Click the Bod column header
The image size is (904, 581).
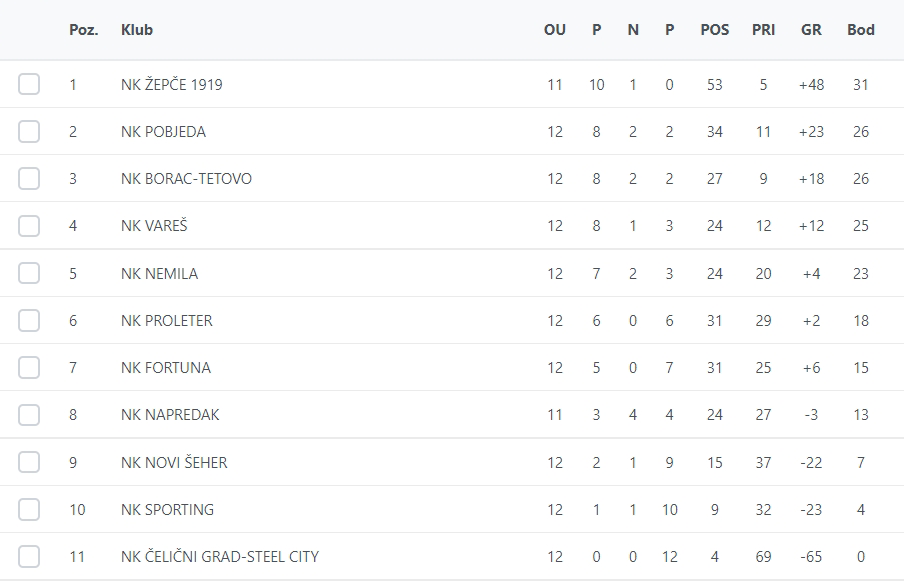point(861,30)
